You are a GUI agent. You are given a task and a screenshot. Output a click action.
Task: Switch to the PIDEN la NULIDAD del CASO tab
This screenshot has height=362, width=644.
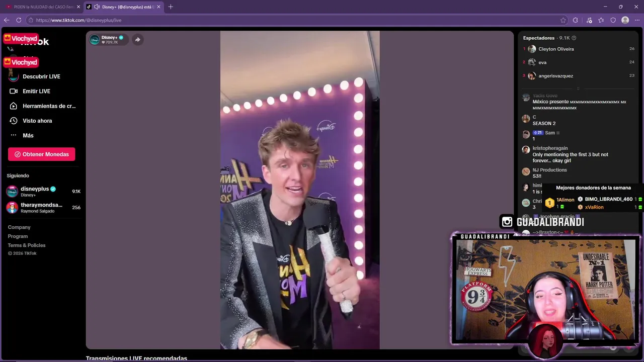41,7
